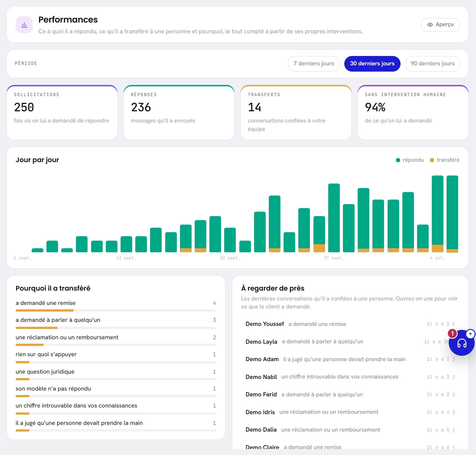Click the 'Jour par jour' chart heading
Image resolution: width=476 pixels, height=455 pixels.
tap(37, 160)
